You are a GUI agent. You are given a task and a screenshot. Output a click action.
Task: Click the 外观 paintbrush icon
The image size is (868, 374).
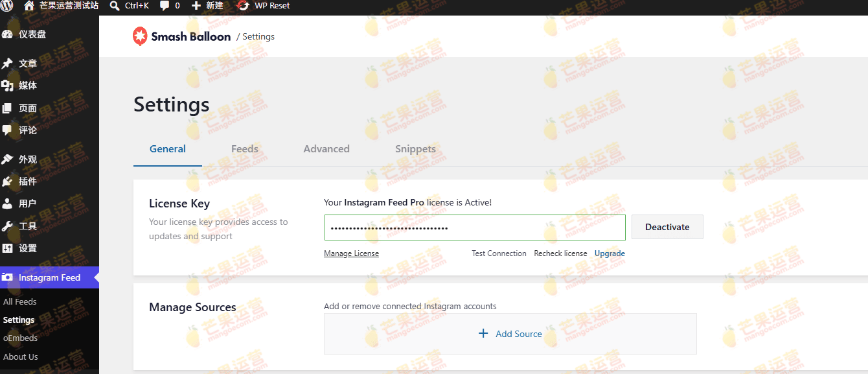click(x=7, y=159)
